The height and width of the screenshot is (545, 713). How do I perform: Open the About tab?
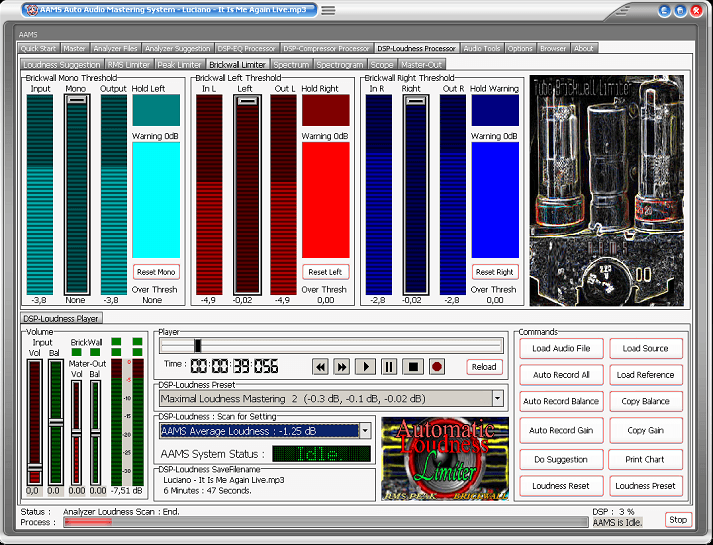pyautogui.click(x=583, y=48)
